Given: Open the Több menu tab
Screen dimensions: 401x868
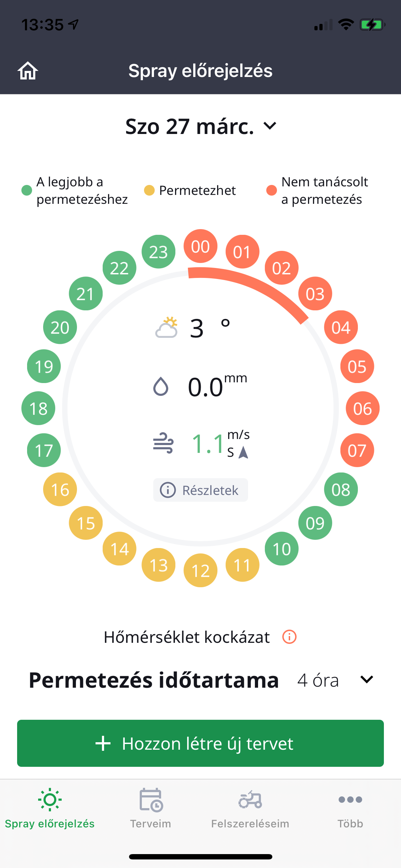Looking at the screenshot, I should click(x=350, y=808).
